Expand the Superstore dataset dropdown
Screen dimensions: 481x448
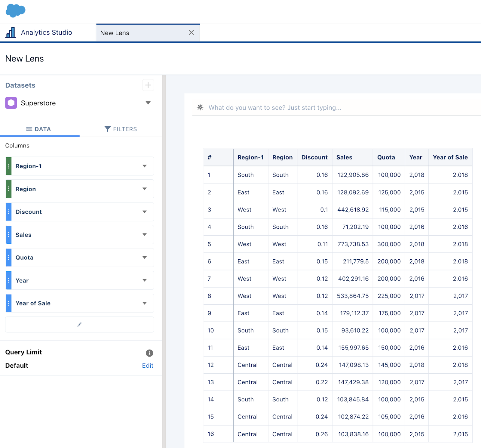tap(148, 103)
